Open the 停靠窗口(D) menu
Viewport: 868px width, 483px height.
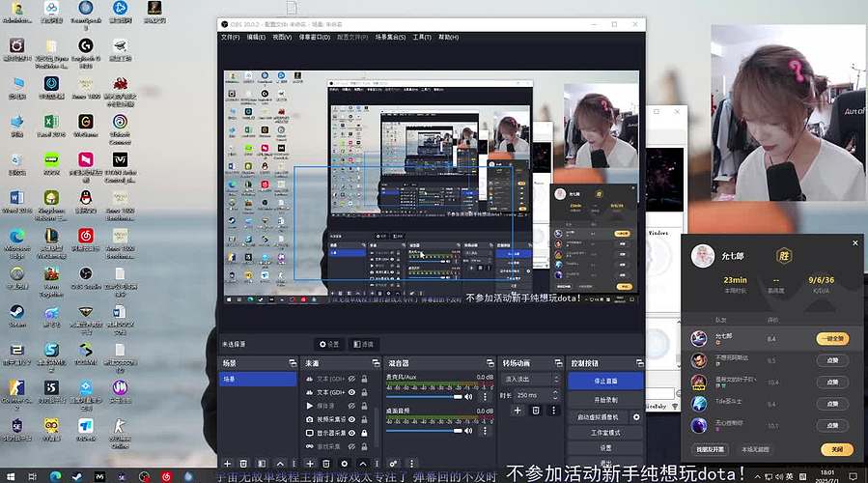[315, 37]
